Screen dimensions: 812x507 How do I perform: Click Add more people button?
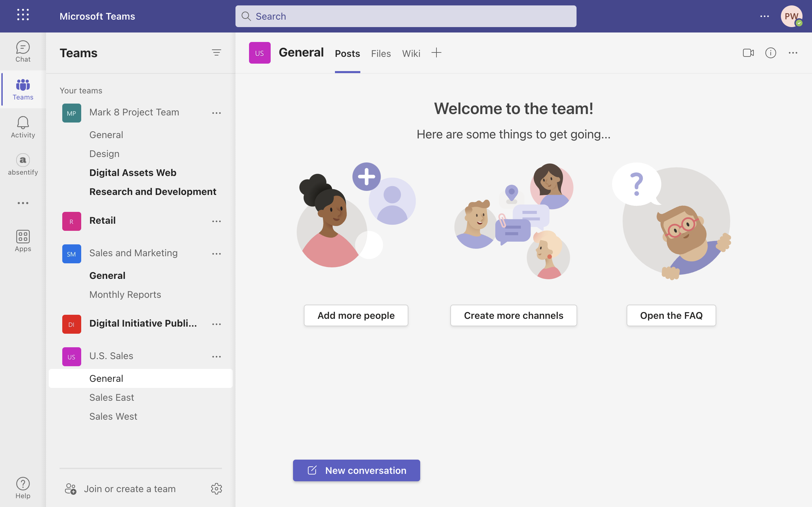point(356,315)
